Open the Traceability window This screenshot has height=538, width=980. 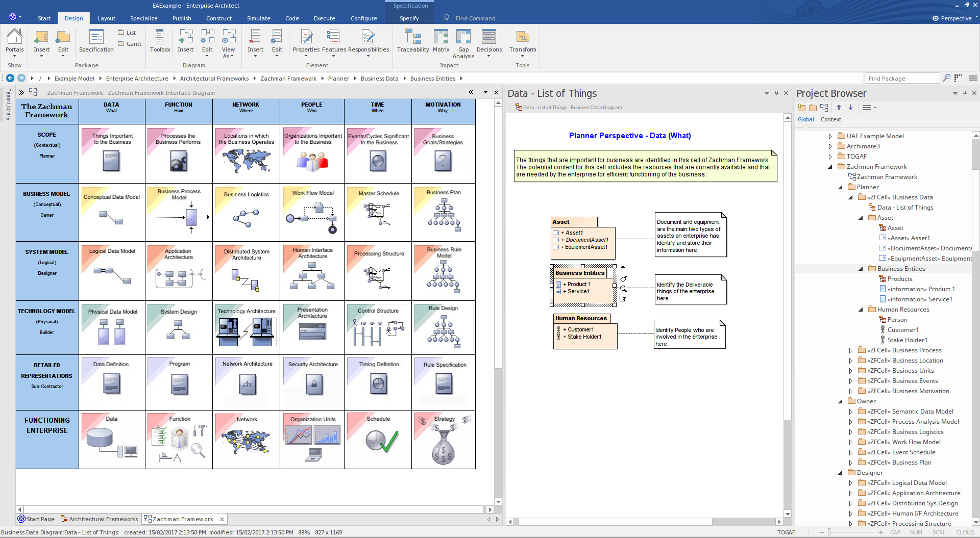click(412, 41)
